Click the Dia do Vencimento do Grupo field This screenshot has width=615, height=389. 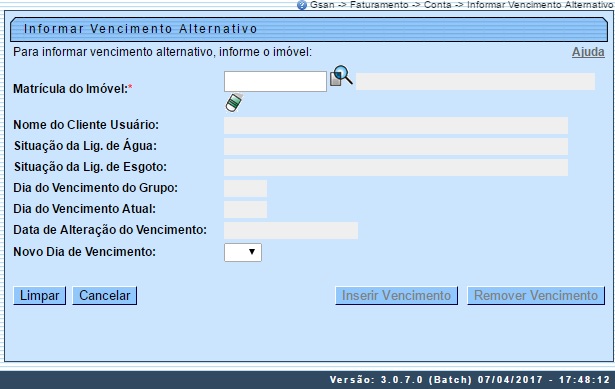coord(246,189)
